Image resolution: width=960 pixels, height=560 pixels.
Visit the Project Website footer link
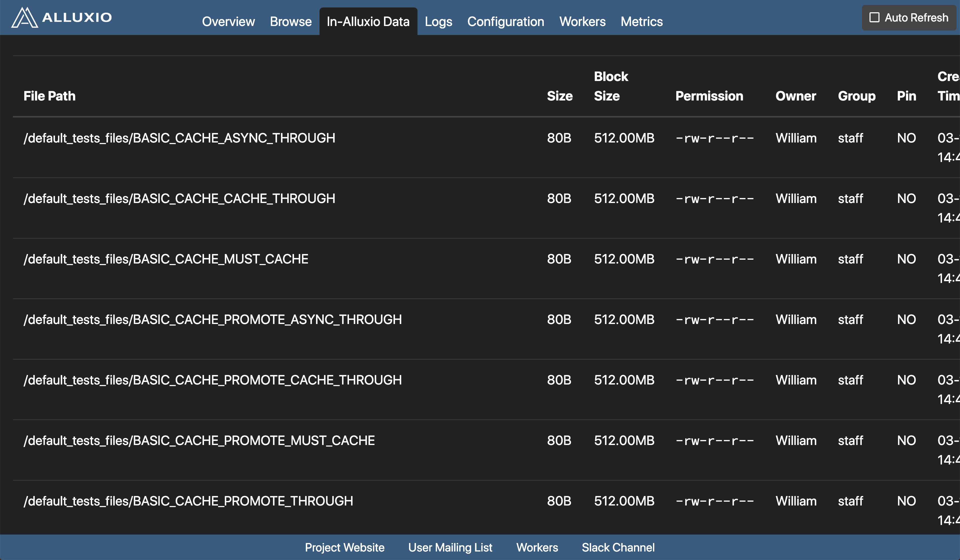(x=344, y=547)
